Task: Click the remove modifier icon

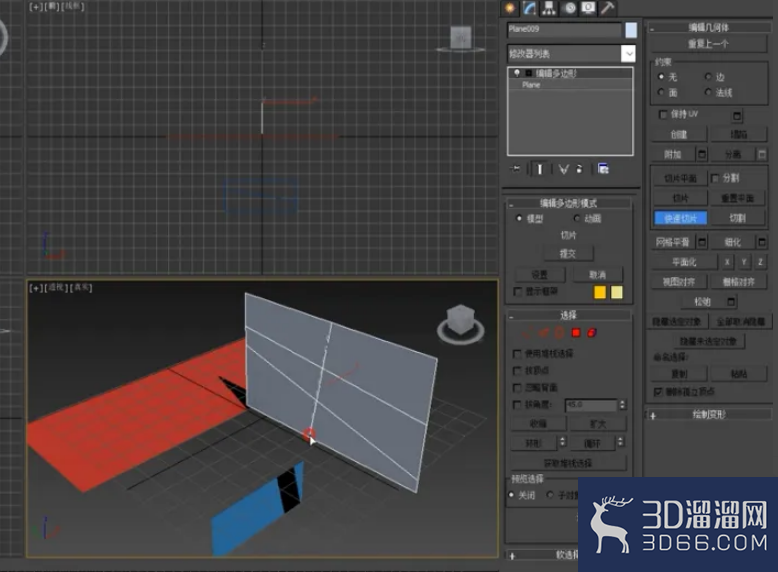Action: point(579,169)
